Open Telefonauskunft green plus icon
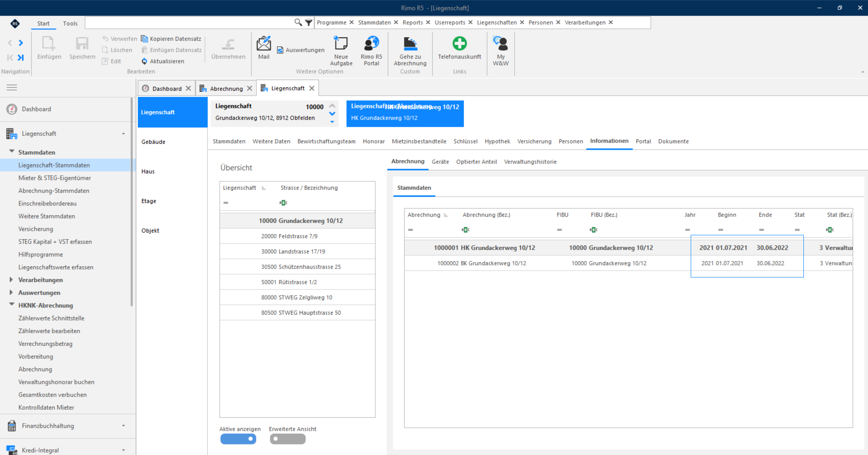The width and height of the screenshot is (868, 455). [459, 44]
